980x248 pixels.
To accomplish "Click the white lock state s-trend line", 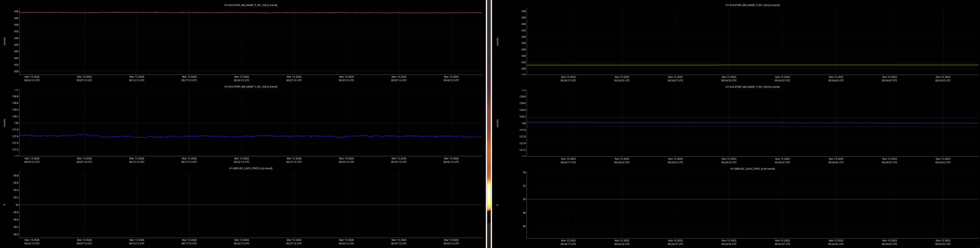I will pos(251,205).
